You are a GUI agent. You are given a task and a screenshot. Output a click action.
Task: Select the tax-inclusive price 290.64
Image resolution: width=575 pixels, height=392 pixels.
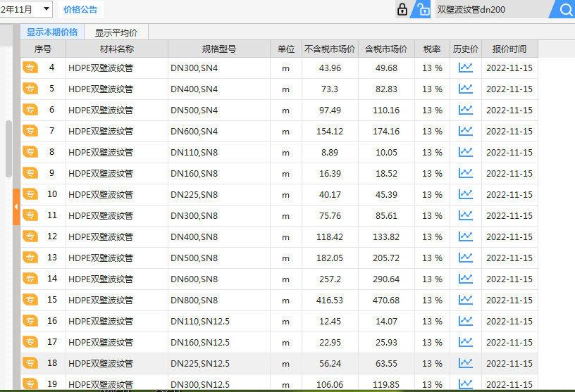(x=386, y=279)
